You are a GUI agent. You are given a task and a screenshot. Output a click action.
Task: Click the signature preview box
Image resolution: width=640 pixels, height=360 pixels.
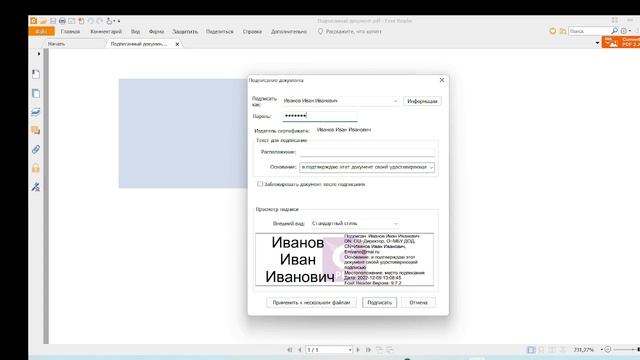point(344,259)
